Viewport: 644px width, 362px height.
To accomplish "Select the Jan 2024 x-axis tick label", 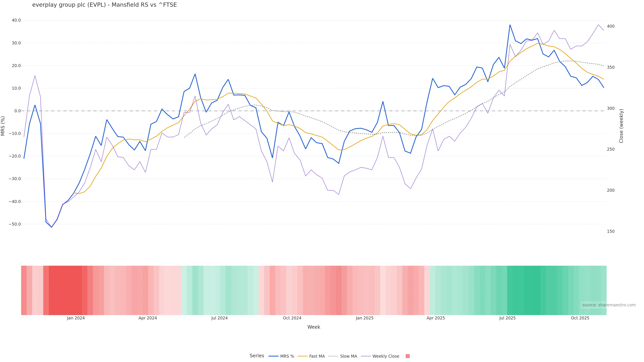I will pos(76,318).
